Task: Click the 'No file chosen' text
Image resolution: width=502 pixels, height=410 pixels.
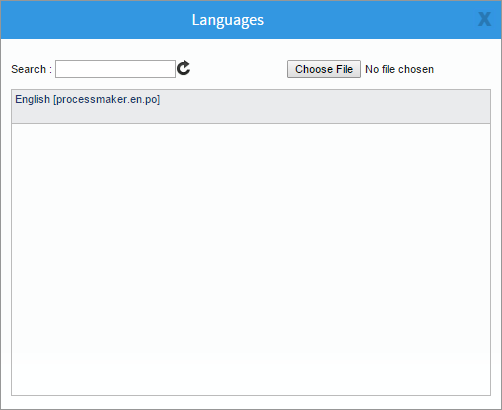Action: (399, 69)
